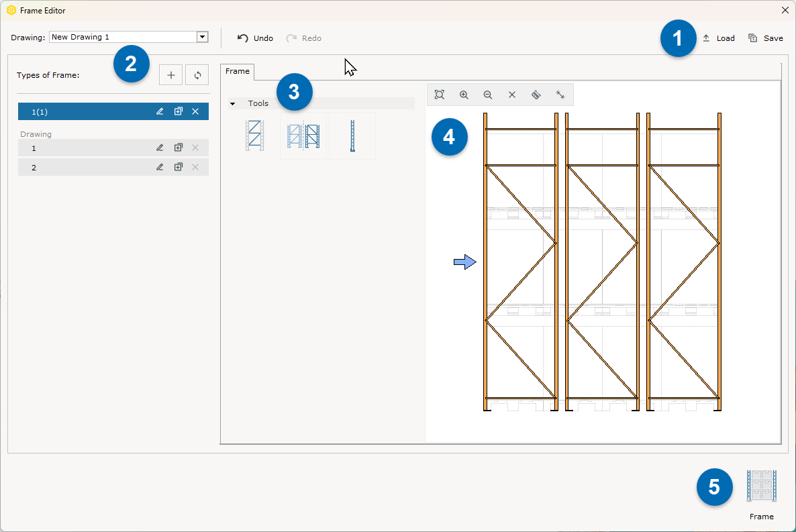Viewport: 796px width, 532px height.
Task: Click the Frame button at bottom right
Action: [761, 490]
